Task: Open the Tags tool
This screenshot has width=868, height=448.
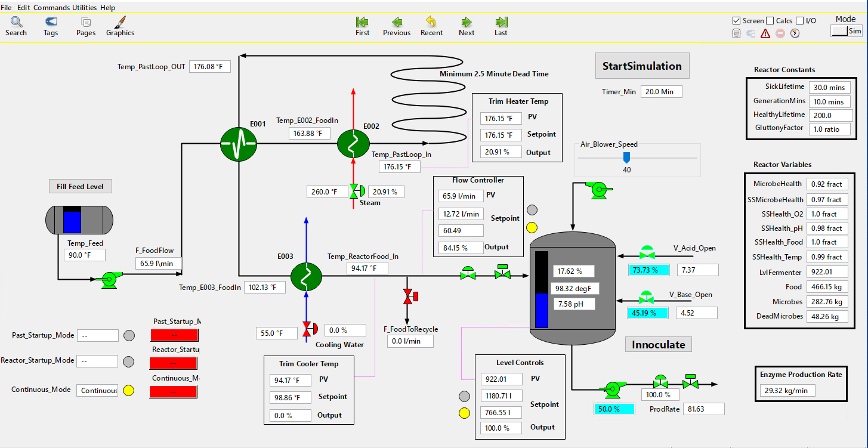Action: [x=51, y=26]
